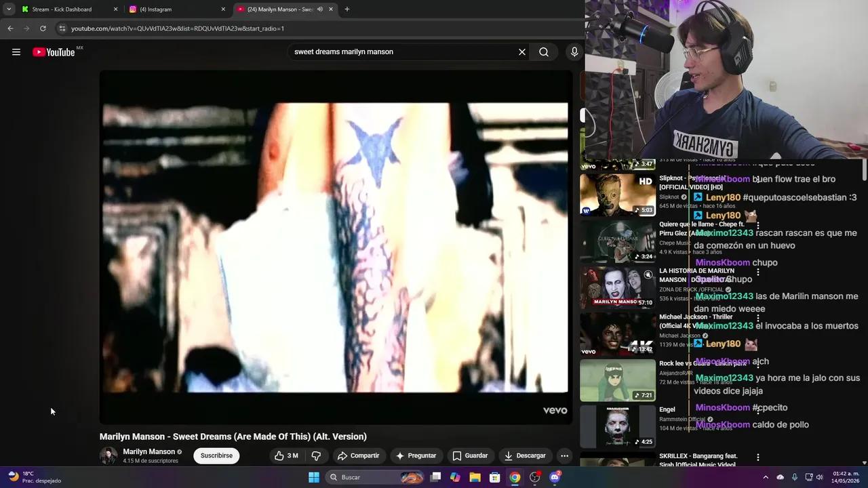
Task: Open La Historia de Marilyn Manson thumbnail
Action: point(618,287)
